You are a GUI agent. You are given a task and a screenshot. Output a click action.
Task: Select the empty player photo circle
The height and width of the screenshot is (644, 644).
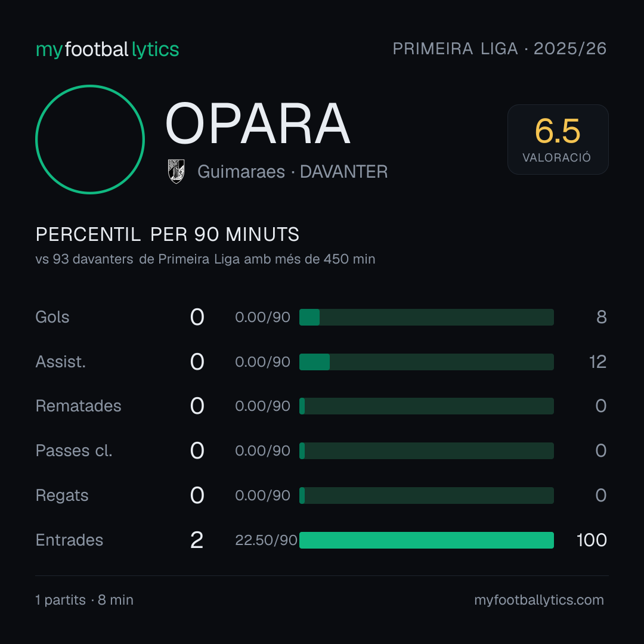pos(90,139)
